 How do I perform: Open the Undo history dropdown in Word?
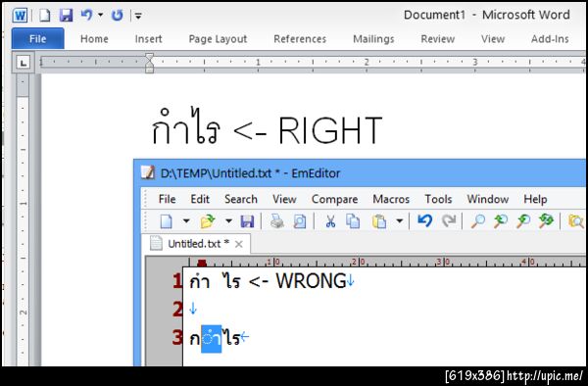[x=101, y=16]
